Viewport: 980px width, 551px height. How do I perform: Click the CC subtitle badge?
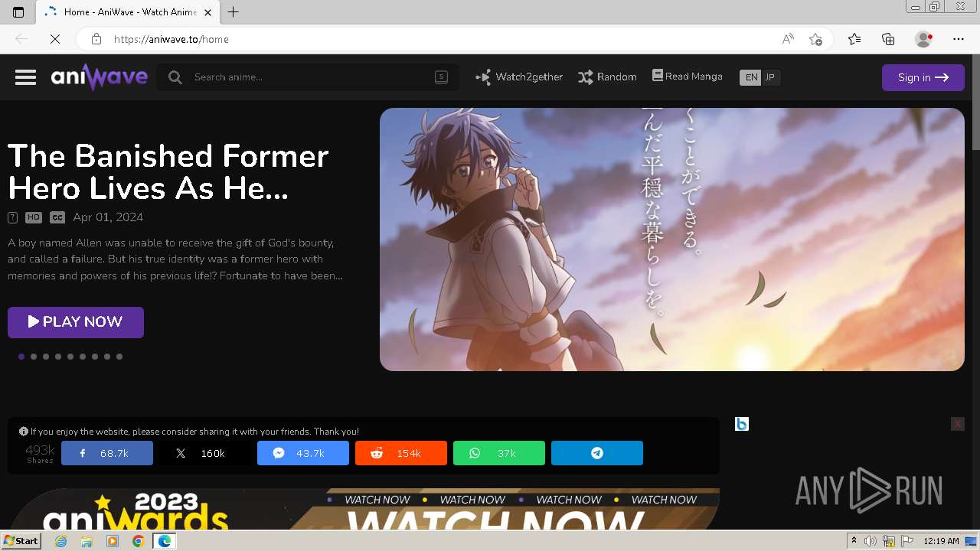tap(57, 217)
